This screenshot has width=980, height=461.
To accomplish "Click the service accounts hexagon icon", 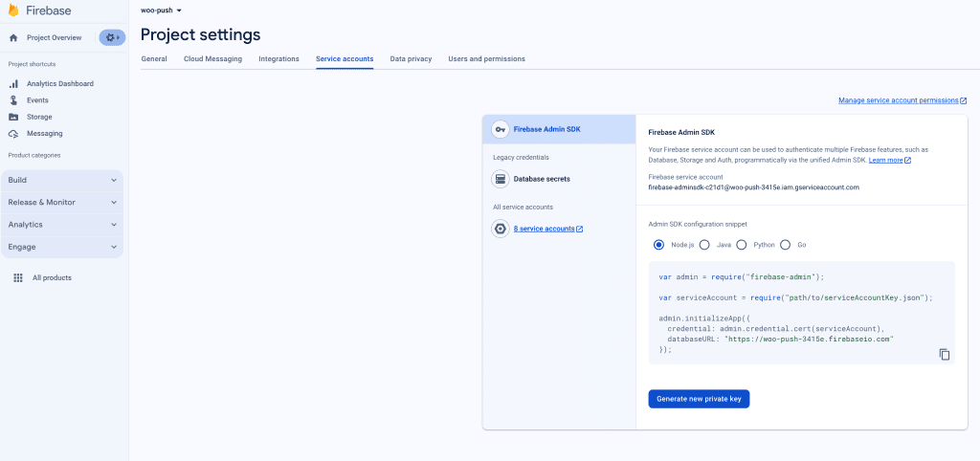I will click(500, 230).
